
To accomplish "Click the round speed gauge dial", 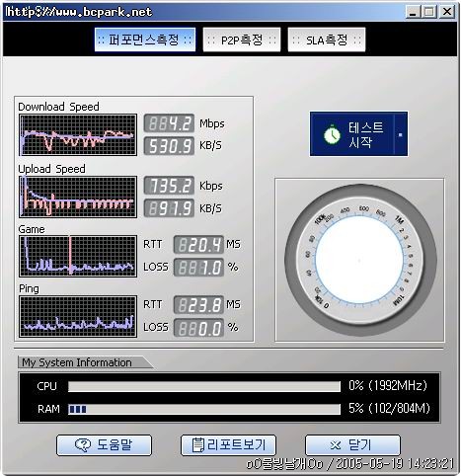I will pos(360,260).
